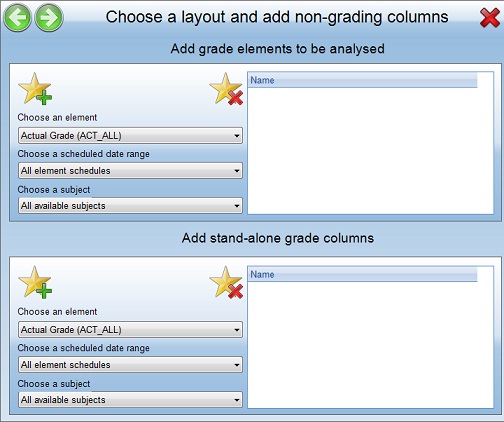The image size is (504, 422).
Task: Open the stand-alone Choose an element dropdown
Action: (130, 330)
